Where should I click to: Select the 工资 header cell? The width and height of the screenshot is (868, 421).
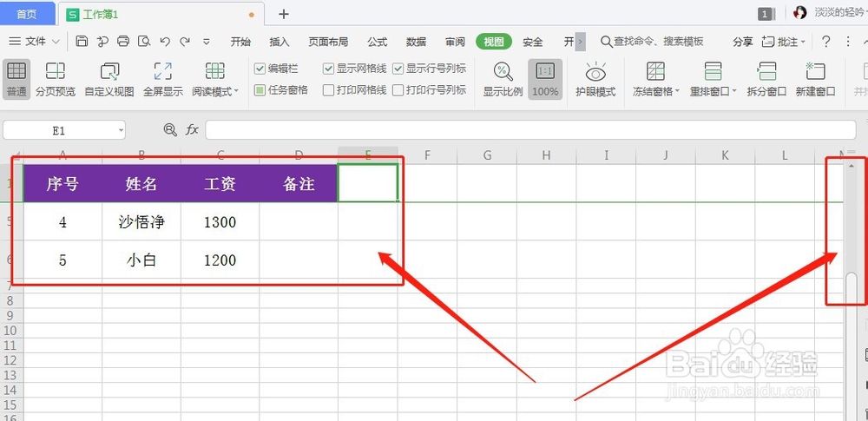tap(220, 183)
